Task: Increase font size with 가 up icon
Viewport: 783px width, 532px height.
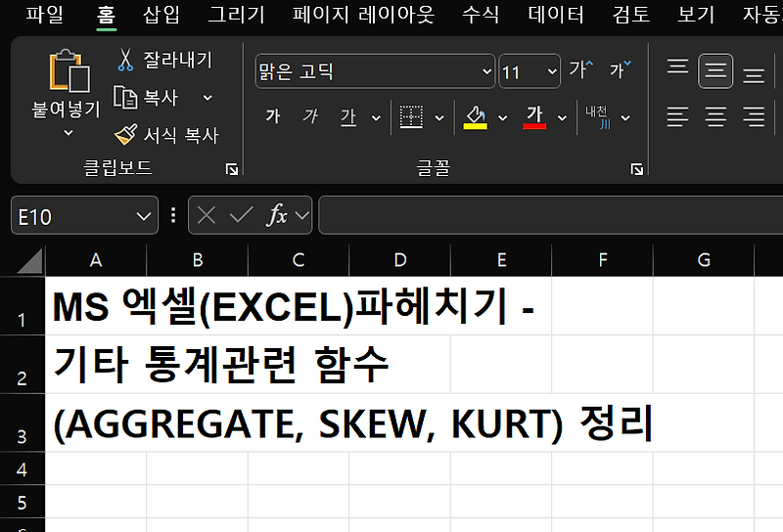Action: pos(581,69)
